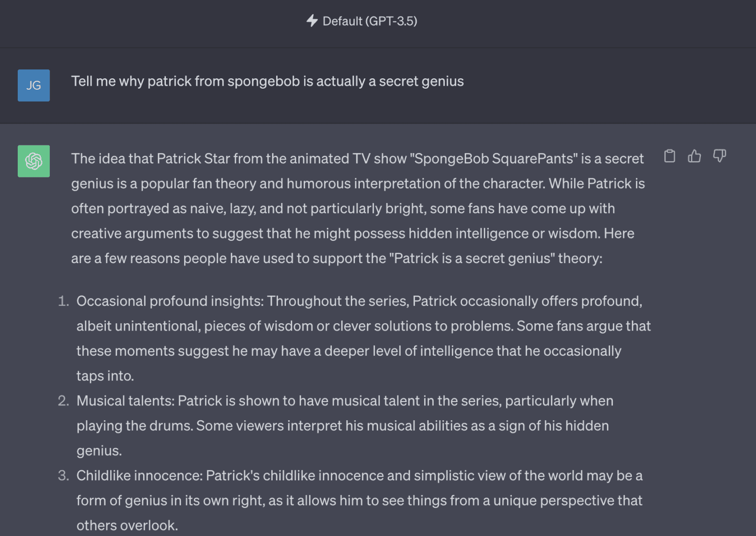Select the "Occasional profound insights" list item
The image size is (756, 536).
pos(363,338)
